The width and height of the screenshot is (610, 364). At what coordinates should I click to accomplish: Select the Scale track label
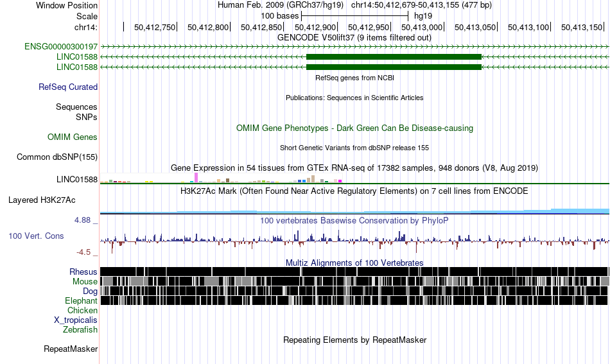click(87, 16)
